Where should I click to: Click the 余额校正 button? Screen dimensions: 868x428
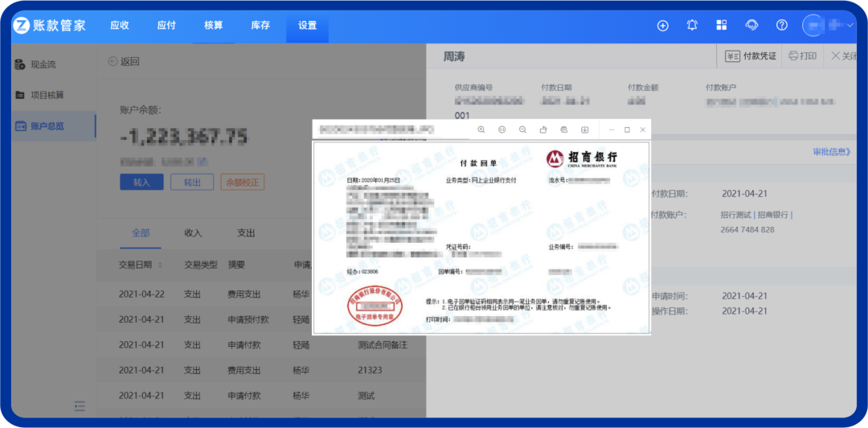[242, 182]
